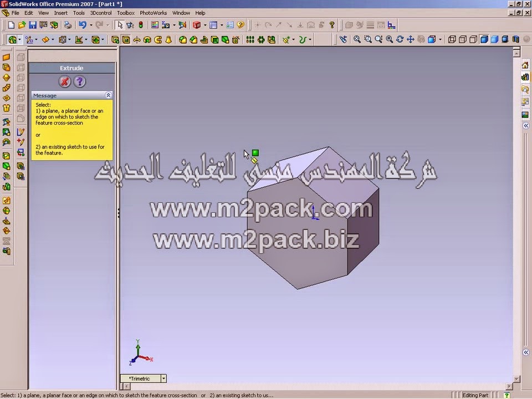The width and height of the screenshot is (532, 399).
Task: Toggle Shadows in Shaded Mode
Action: pos(505,39)
